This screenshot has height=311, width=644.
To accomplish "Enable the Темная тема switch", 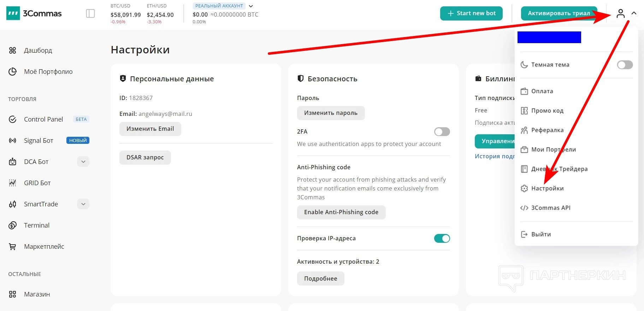I will [625, 65].
